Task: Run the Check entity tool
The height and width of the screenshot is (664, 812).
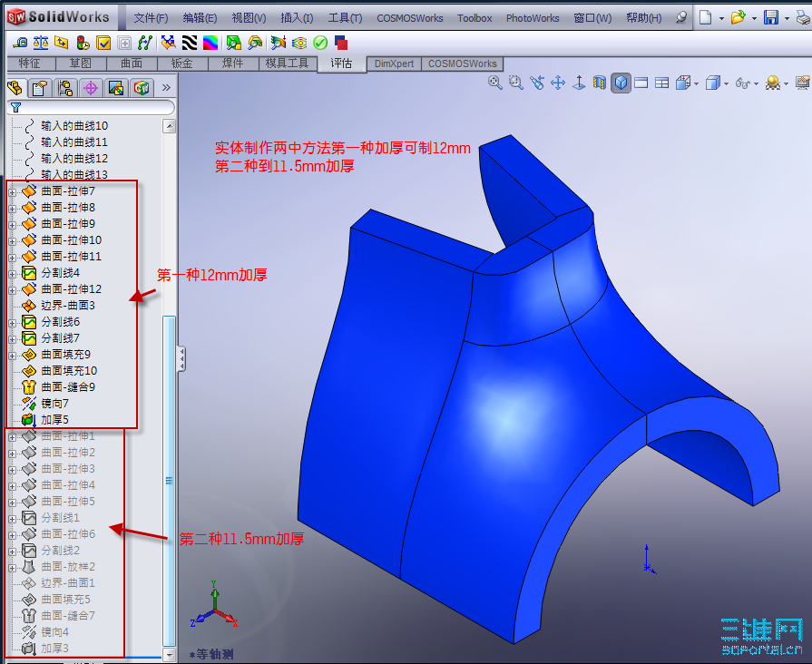Action: [x=103, y=43]
